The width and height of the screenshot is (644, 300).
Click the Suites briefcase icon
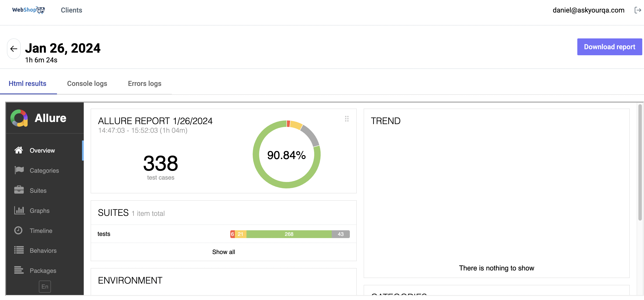point(19,190)
